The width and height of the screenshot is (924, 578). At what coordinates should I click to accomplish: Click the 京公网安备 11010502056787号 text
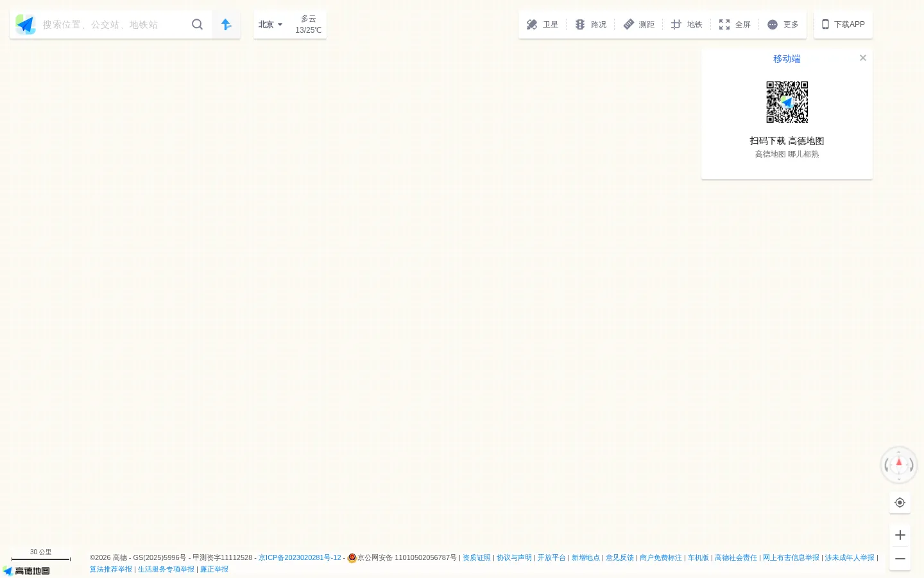click(x=407, y=557)
